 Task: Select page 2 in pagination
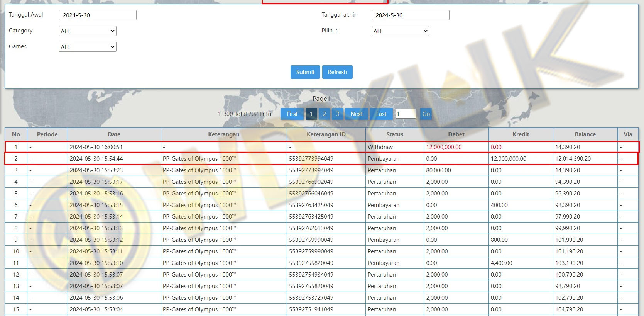[x=324, y=114]
